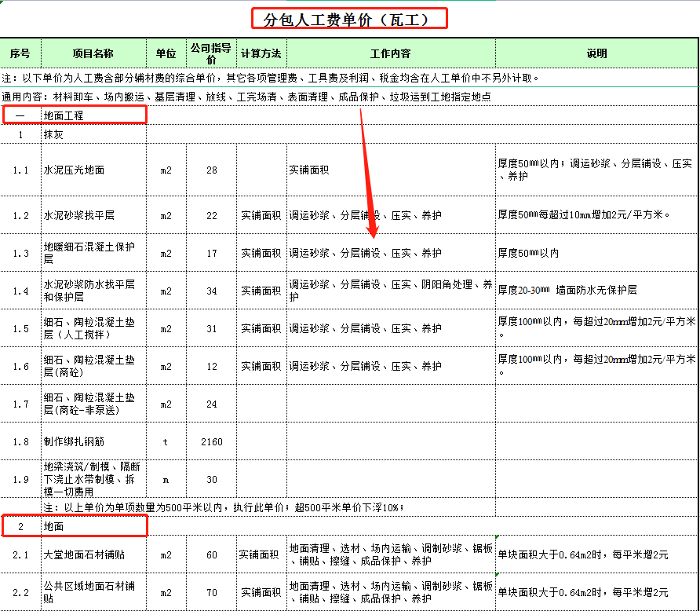The image size is (700, 611).
Task: Select the 计算方法 column header
Action: point(261,53)
